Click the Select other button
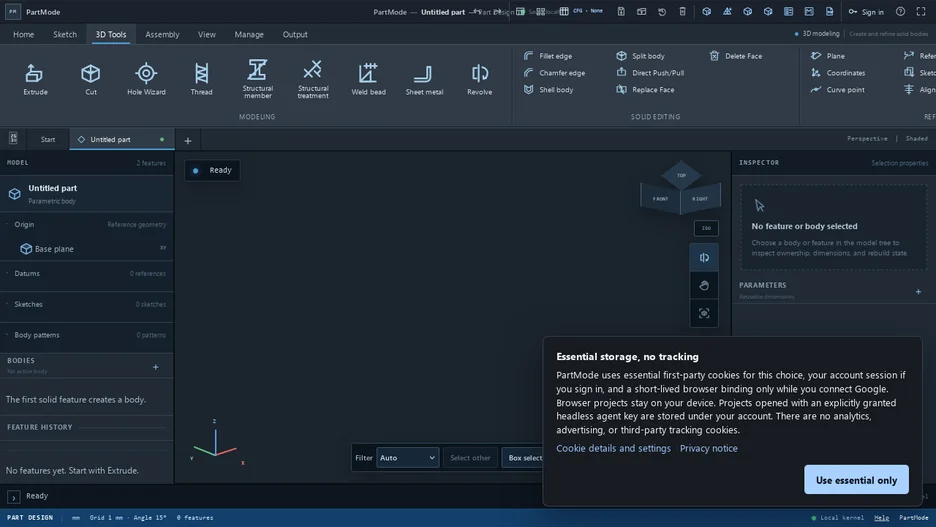 pyautogui.click(x=470, y=458)
